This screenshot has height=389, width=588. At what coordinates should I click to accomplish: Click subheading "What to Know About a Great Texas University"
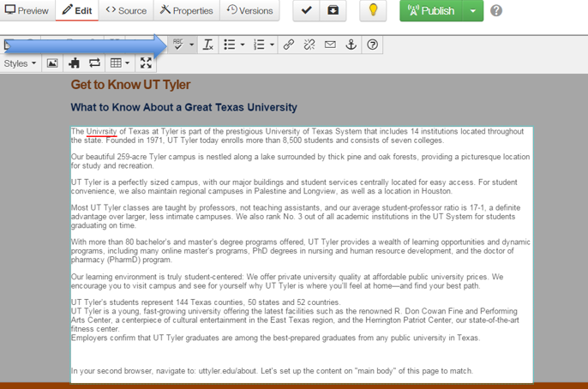(183, 108)
